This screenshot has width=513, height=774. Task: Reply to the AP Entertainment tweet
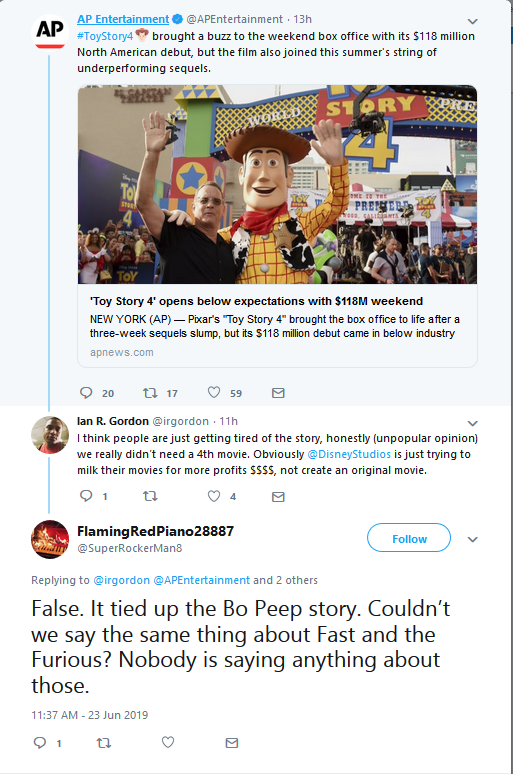tap(86, 393)
